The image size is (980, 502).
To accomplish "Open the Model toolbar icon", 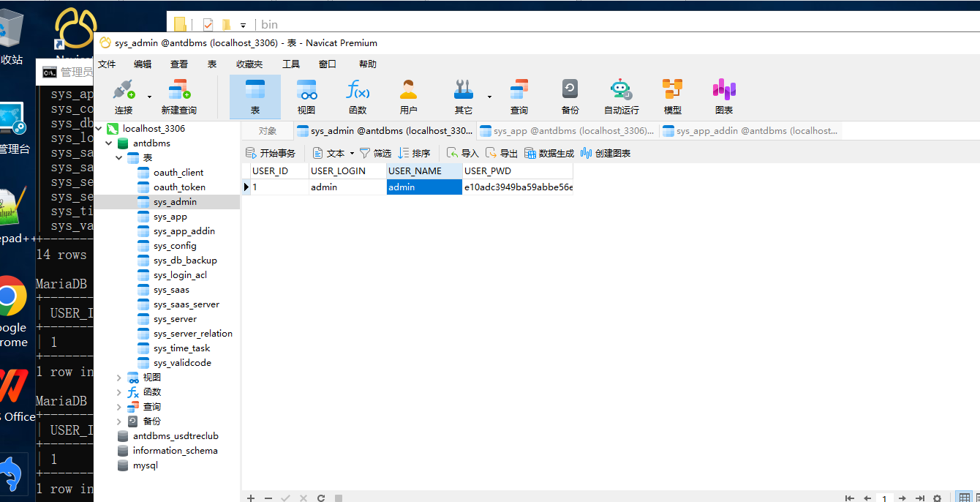I will (x=673, y=97).
